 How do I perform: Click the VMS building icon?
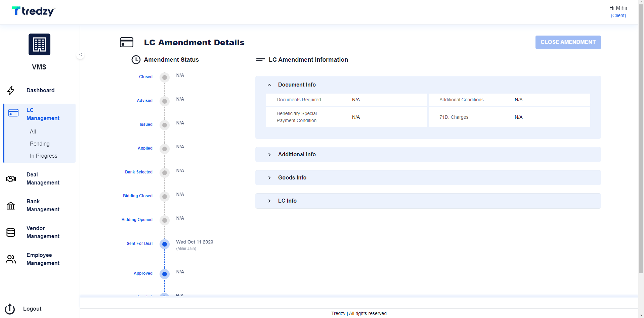coord(39,44)
